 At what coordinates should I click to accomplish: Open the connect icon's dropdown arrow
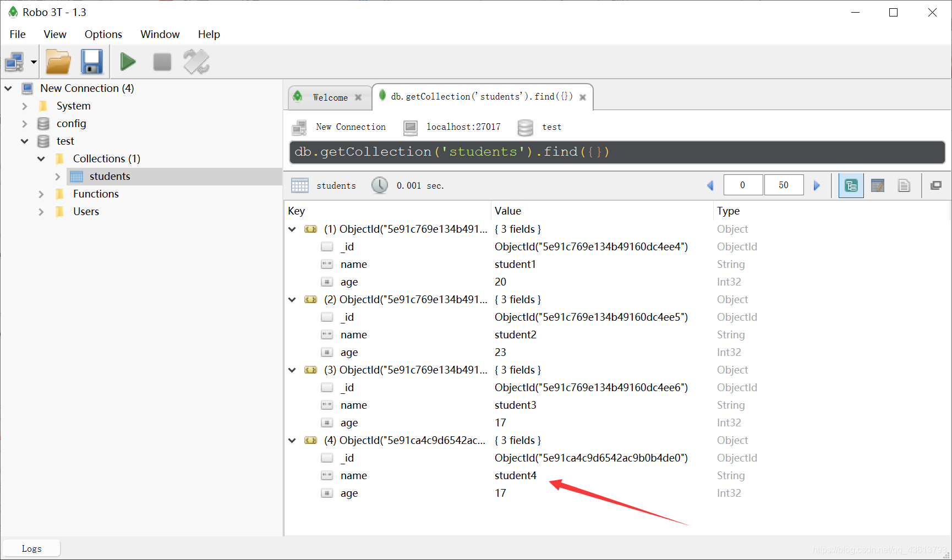point(34,62)
